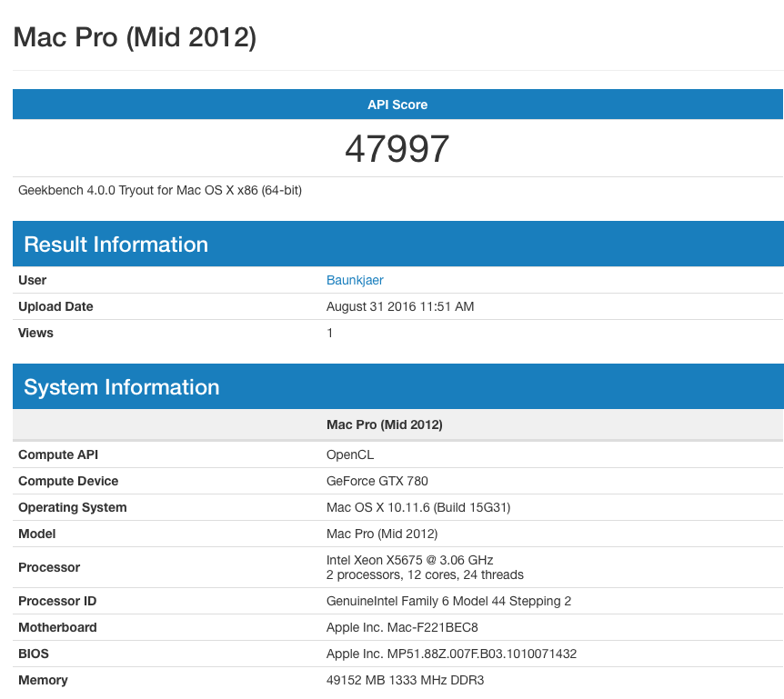Click the Upload Date row label
The width and height of the screenshot is (784, 699).
[x=55, y=307]
